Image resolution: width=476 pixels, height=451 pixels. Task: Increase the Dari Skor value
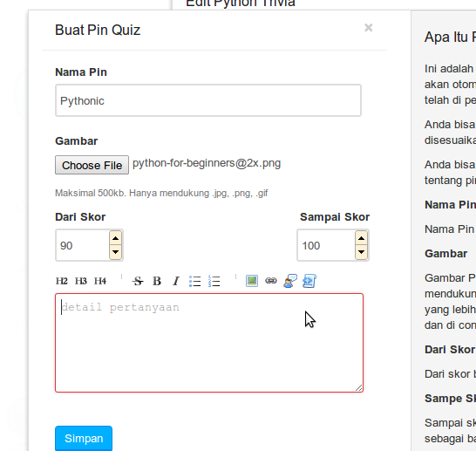[115, 238]
